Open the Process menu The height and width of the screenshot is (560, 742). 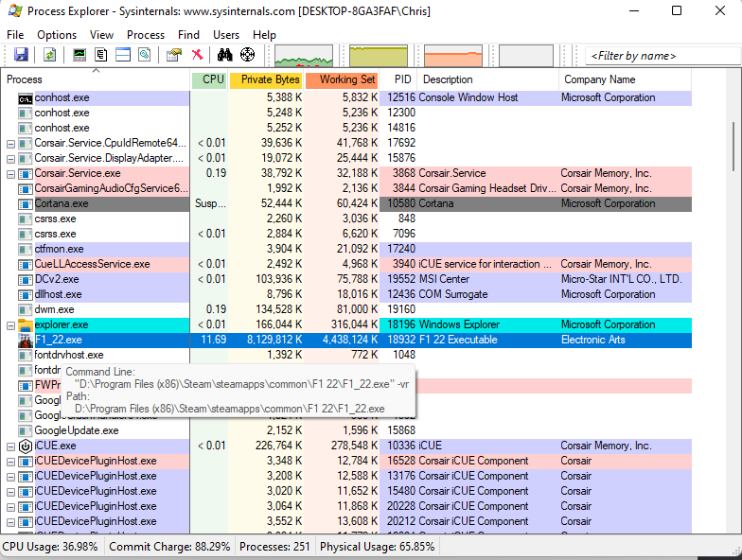coord(146,35)
